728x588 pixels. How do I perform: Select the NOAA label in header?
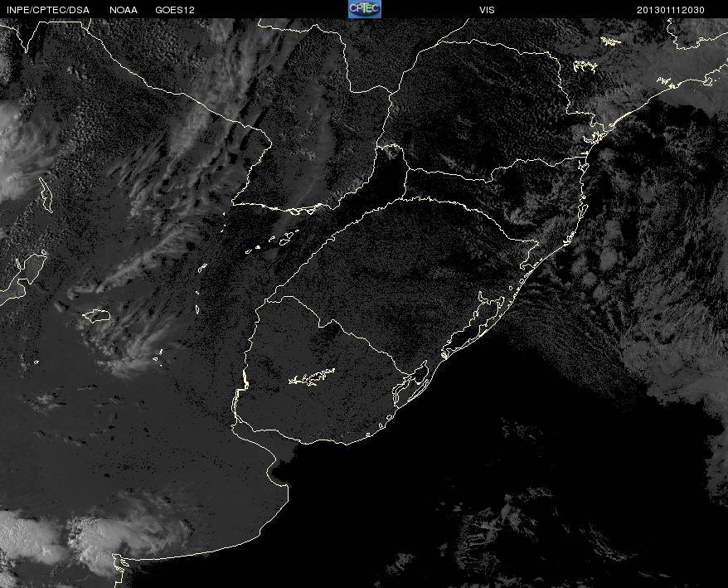click(x=124, y=9)
